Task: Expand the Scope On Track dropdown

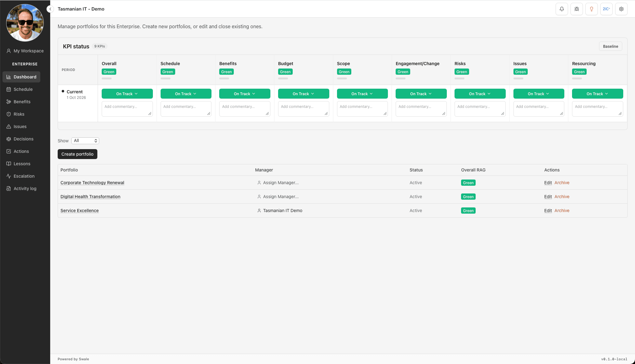Action: [x=362, y=94]
